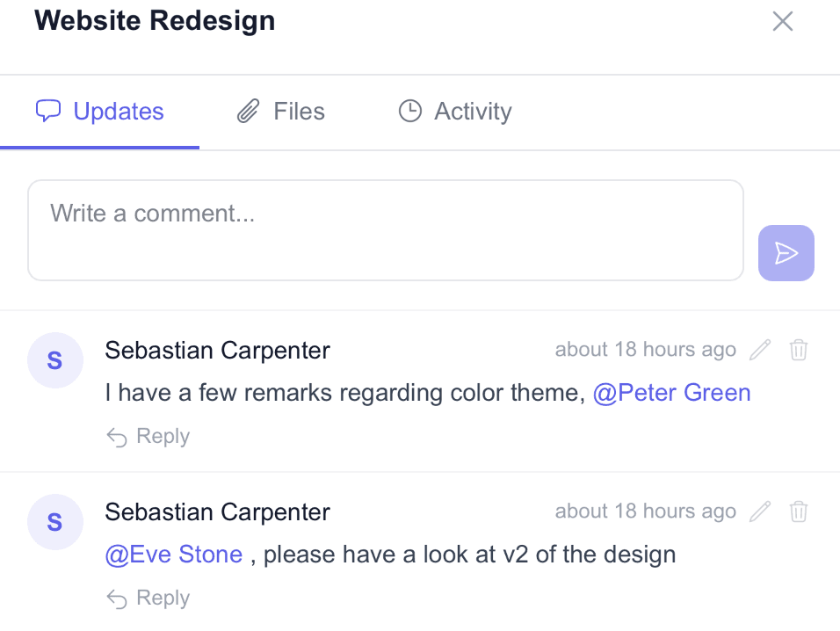Delete the comment mentioning Peter Green
The height and width of the screenshot is (631, 840).
(799, 350)
